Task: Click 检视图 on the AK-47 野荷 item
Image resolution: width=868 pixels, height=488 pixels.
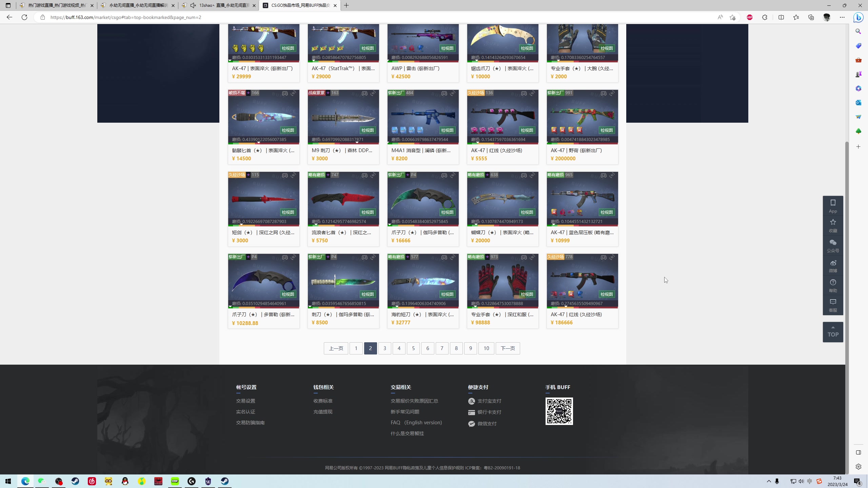Action: coord(606,130)
